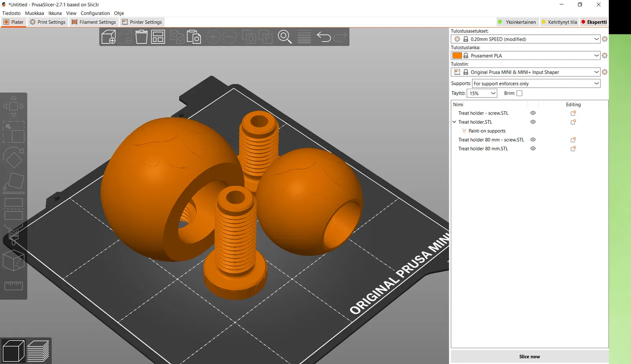
Task: Click the Undo arrow icon
Action: (x=324, y=37)
